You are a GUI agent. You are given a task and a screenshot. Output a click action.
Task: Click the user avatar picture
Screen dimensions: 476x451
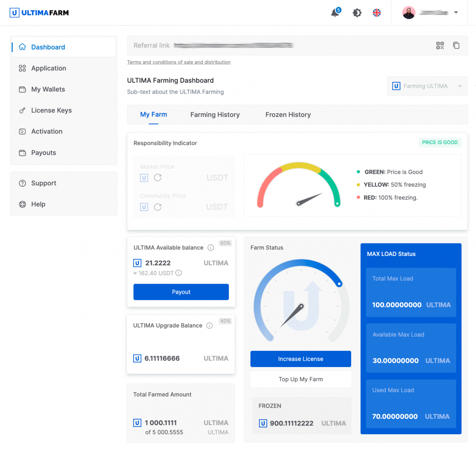[x=409, y=13]
